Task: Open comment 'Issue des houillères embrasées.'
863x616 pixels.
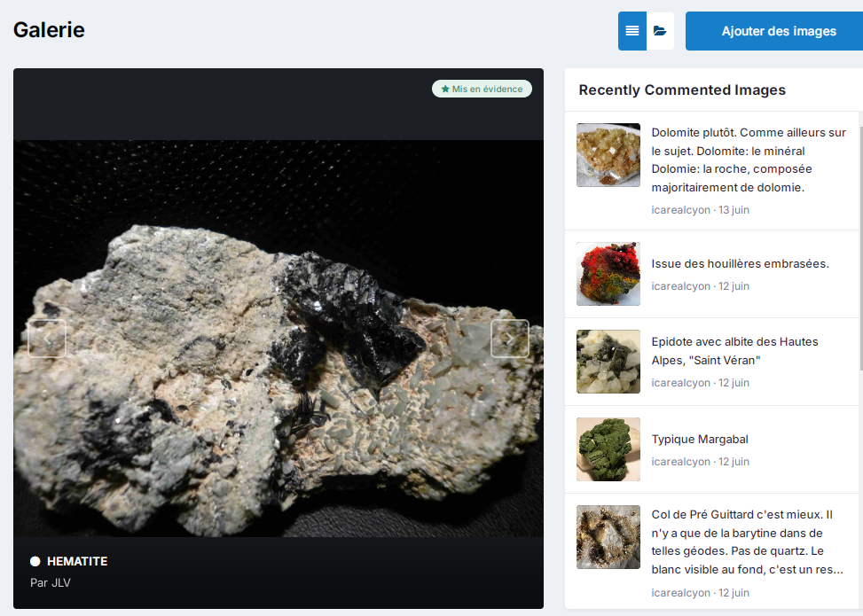Action: [741, 263]
